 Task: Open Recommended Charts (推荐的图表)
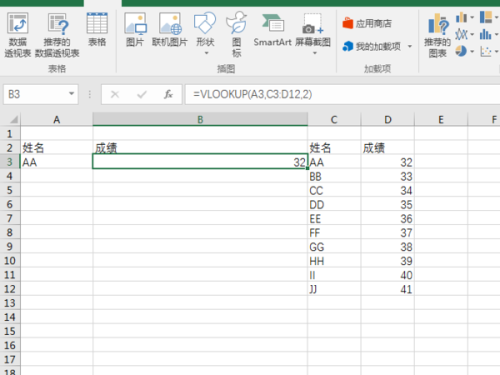pos(437,35)
